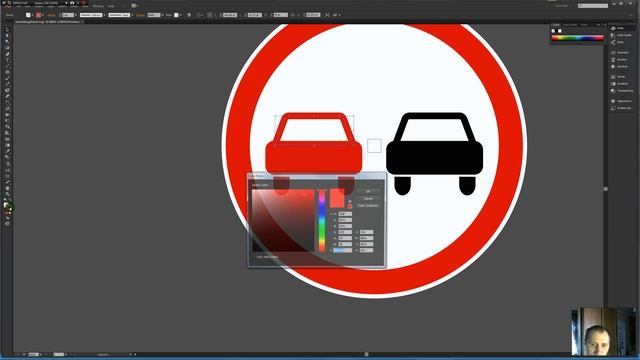The height and width of the screenshot is (360, 640).
Task: Select the H (hue) radio button
Action: [331, 214]
